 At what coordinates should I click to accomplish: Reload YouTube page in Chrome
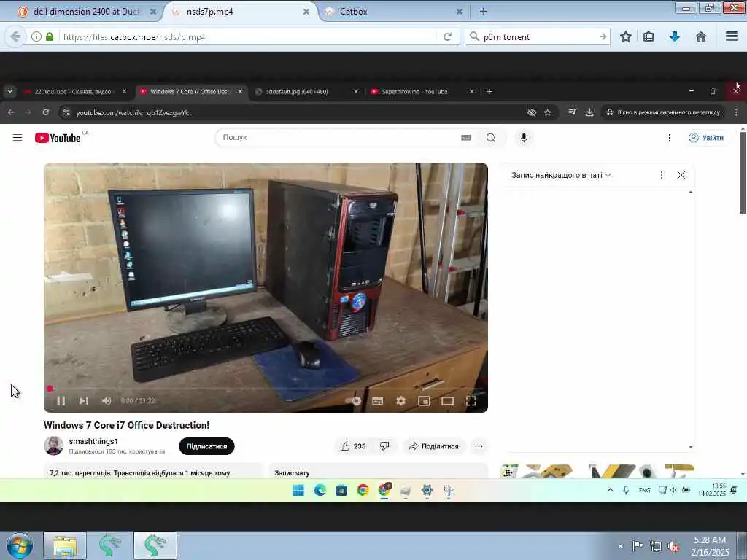pos(46,112)
